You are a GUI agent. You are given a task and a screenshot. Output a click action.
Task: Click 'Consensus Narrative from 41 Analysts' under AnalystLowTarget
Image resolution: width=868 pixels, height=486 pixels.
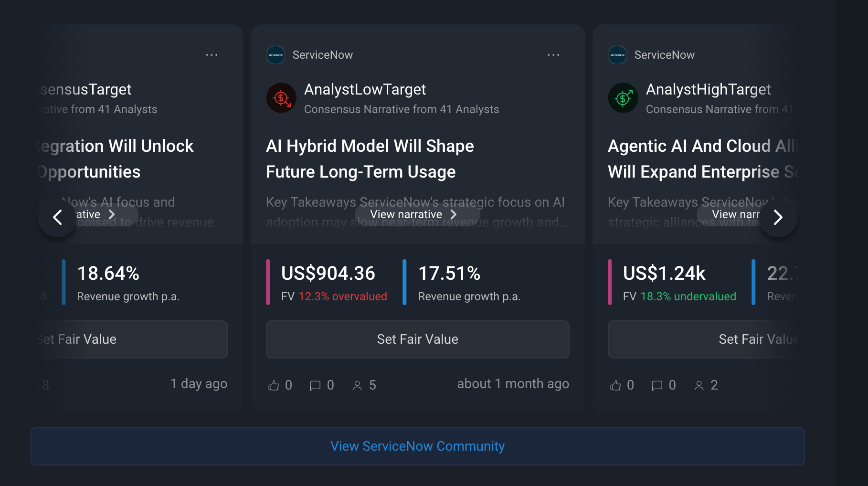(x=402, y=109)
